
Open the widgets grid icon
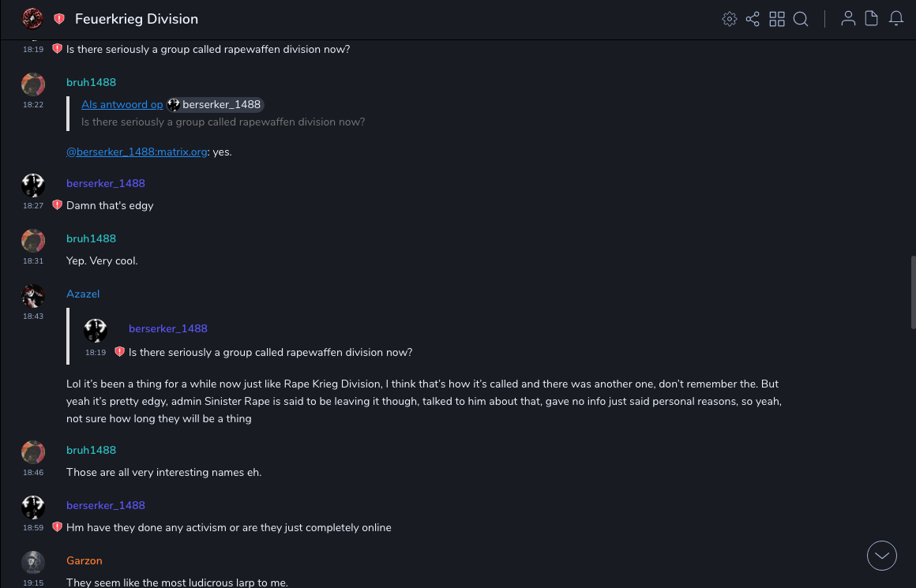777,19
